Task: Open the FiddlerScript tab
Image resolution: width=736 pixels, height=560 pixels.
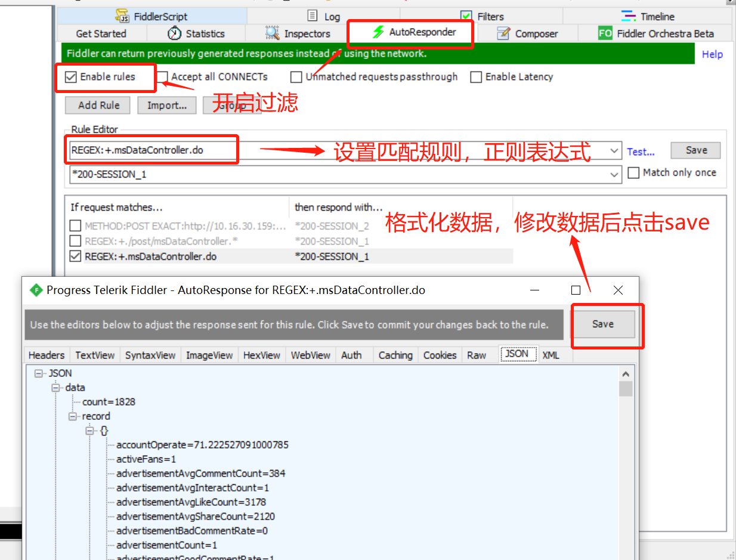Action: pyautogui.click(x=151, y=16)
